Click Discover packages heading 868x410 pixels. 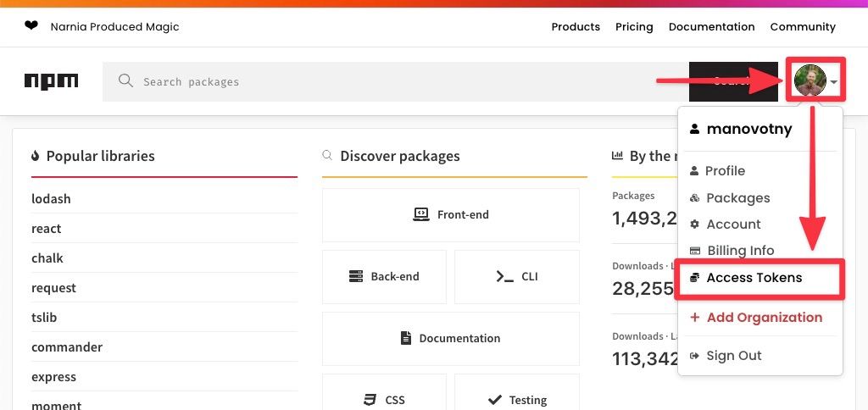point(400,156)
